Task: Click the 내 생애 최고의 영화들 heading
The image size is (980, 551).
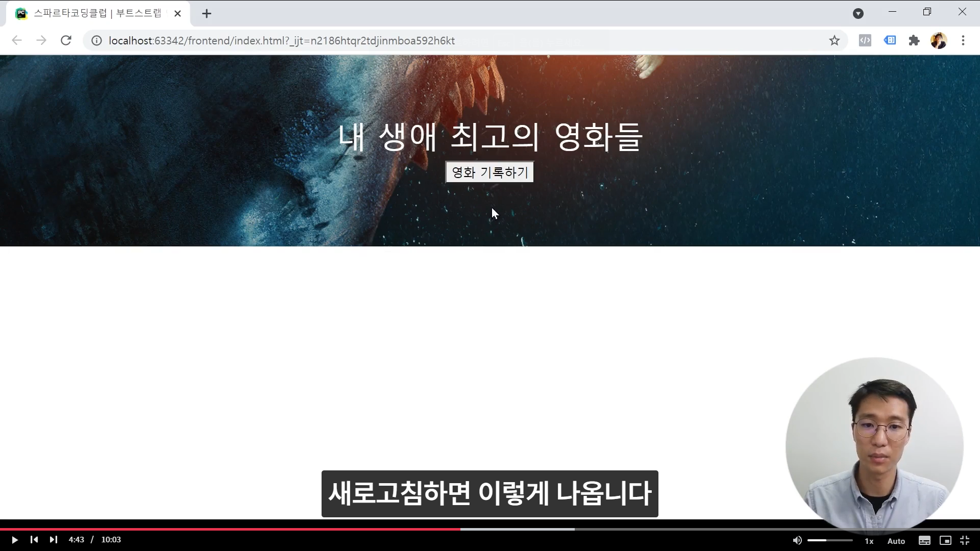Action: [489, 137]
